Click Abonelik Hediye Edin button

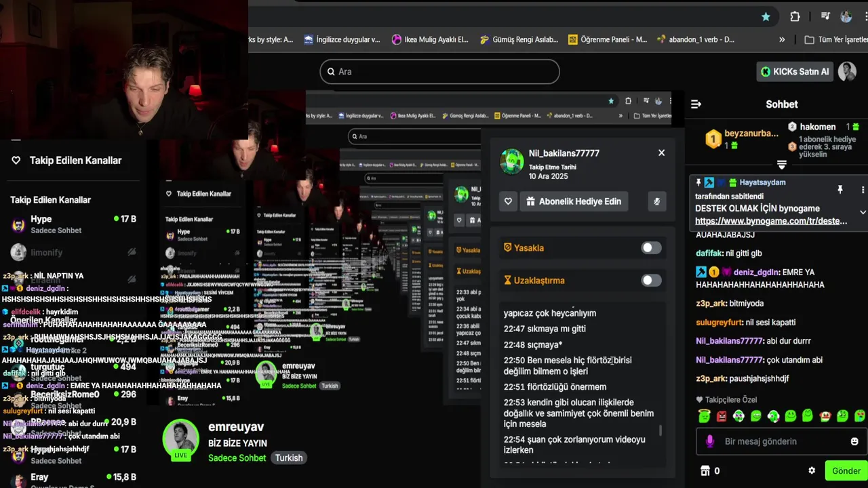574,201
